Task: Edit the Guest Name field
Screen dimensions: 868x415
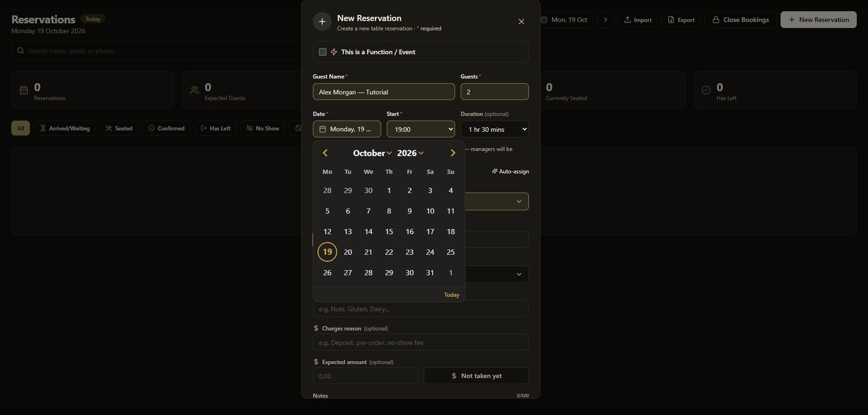Action: pyautogui.click(x=384, y=92)
